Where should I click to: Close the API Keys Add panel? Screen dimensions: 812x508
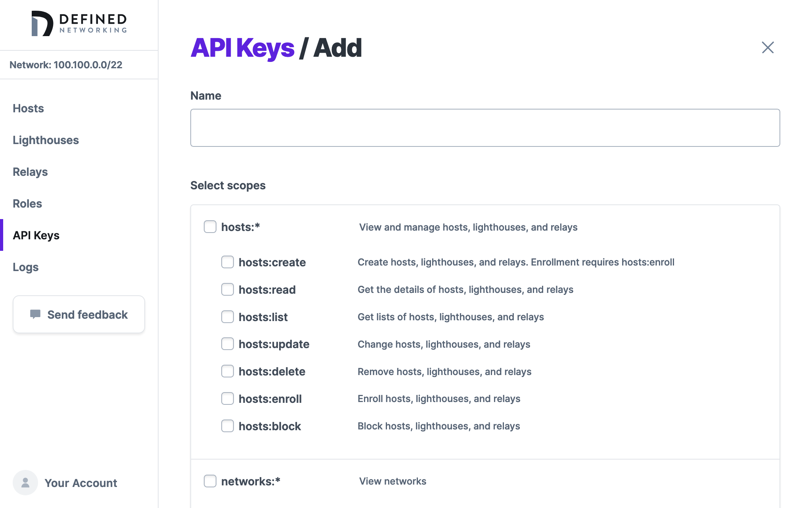click(x=767, y=47)
